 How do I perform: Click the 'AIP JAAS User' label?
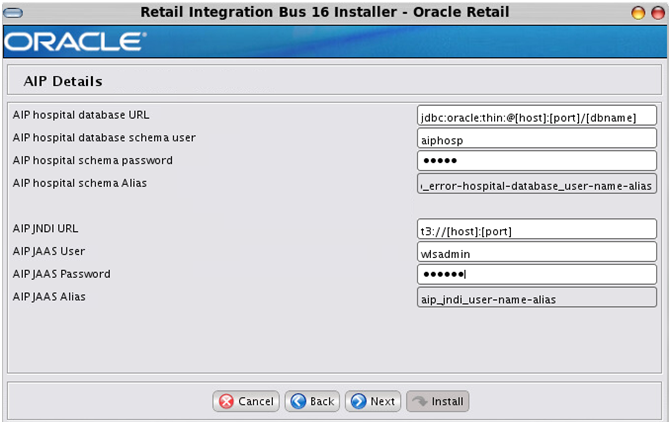pos(49,251)
